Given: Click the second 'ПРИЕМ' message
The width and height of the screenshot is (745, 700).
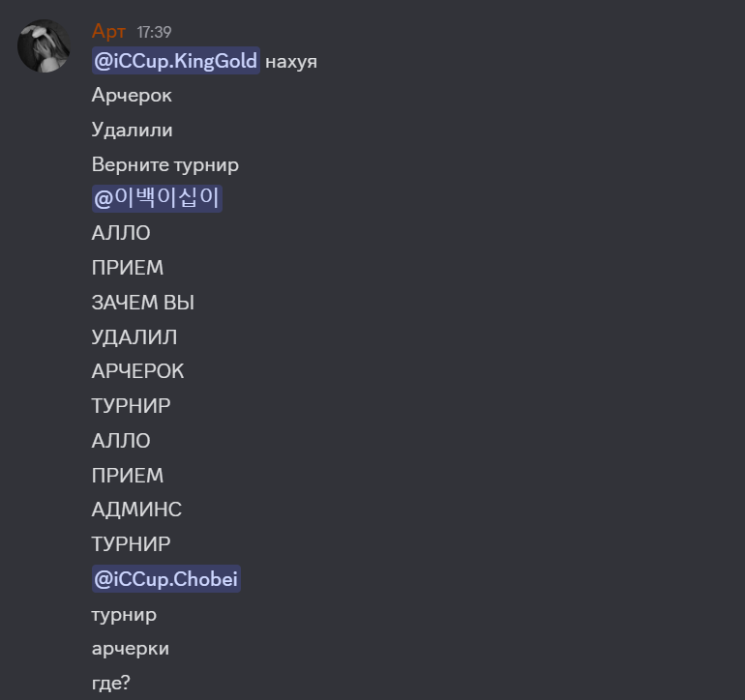Looking at the screenshot, I should point(128,476).
